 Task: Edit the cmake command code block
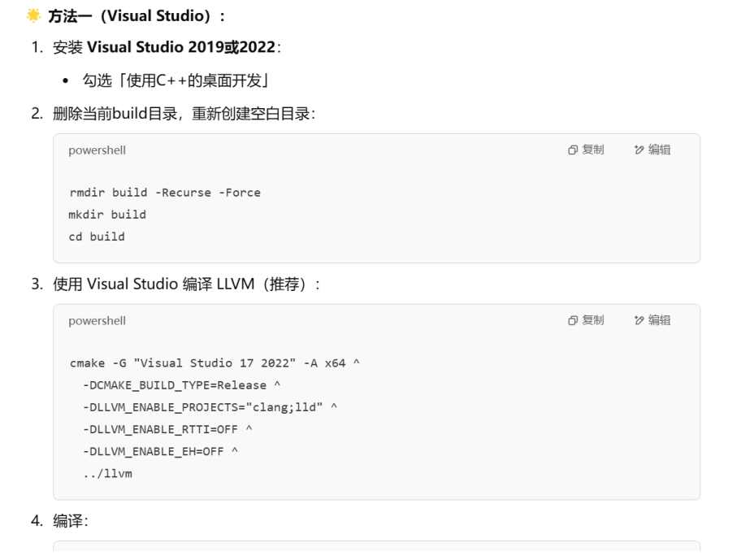(x=652, y=320)
